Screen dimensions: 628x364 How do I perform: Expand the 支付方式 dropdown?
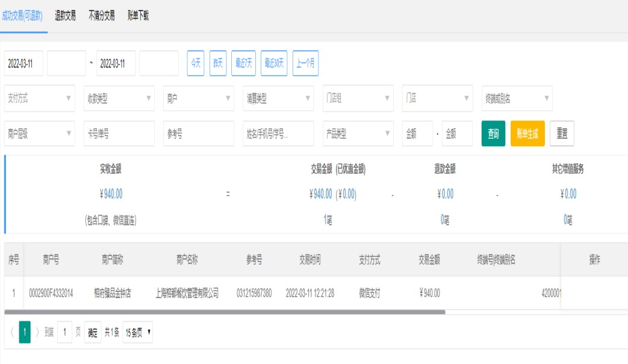[x=40, y=99]
